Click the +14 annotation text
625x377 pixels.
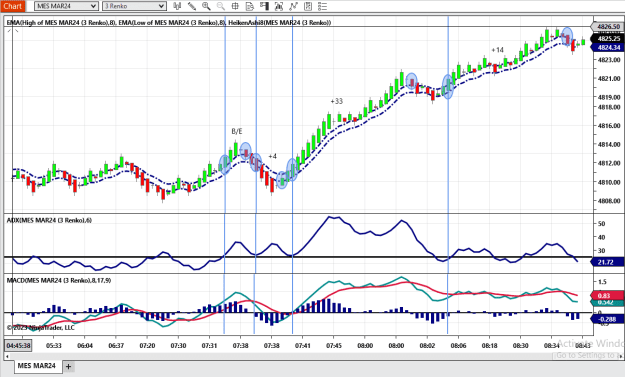pyautogui.click(x=497, y=50)
